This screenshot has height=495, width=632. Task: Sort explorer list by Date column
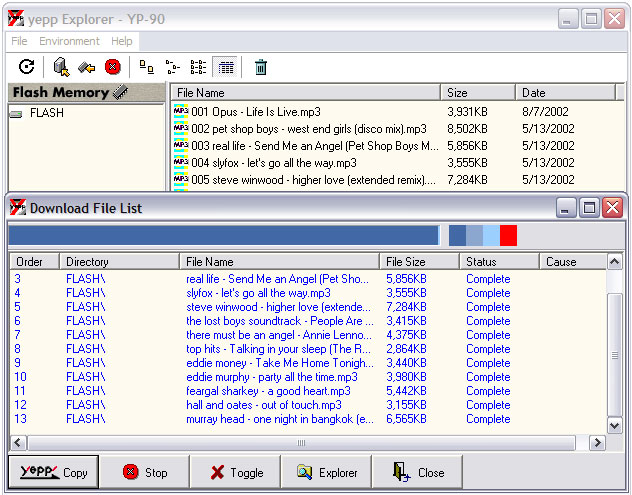pyautogui.click(x=566, y=93)
